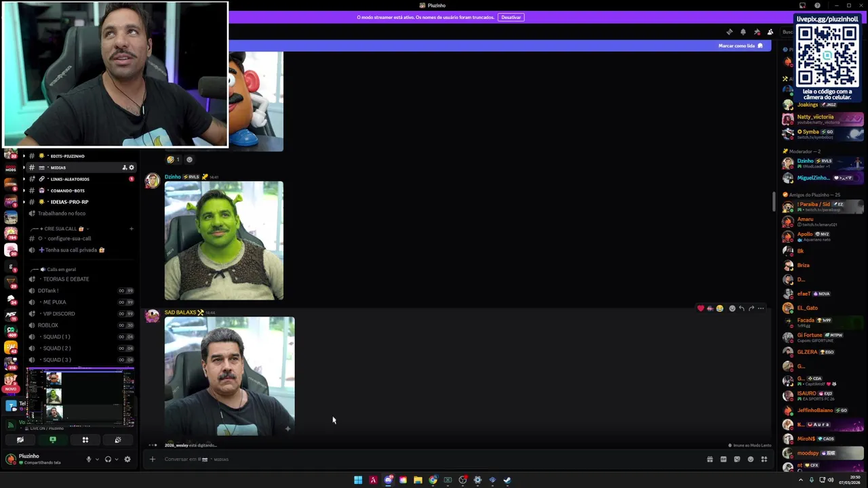Viewport: 868px width, 488px height.
Task: Open GIF picker in message bar
Action: [724, 459]
